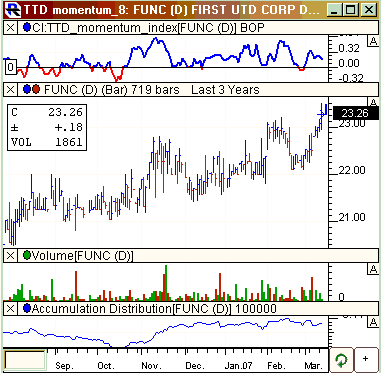
Task: Close the Accumulation Distribution pane
Action: pos(11,309)
